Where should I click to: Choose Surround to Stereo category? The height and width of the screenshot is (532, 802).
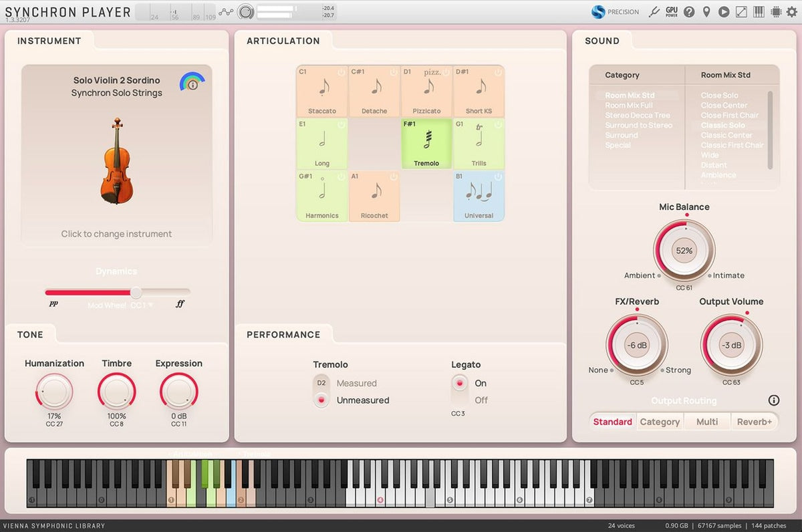point(639,126)
